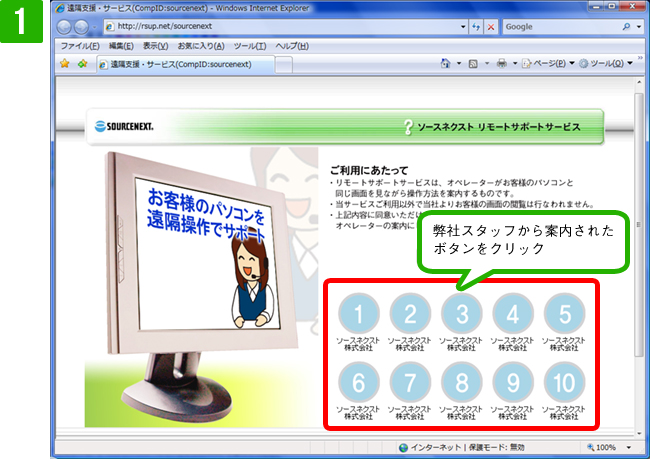The image size is (650, 459).
Task: Expand the Print button dropdown arrow
Action: click(x=515, y=63)
